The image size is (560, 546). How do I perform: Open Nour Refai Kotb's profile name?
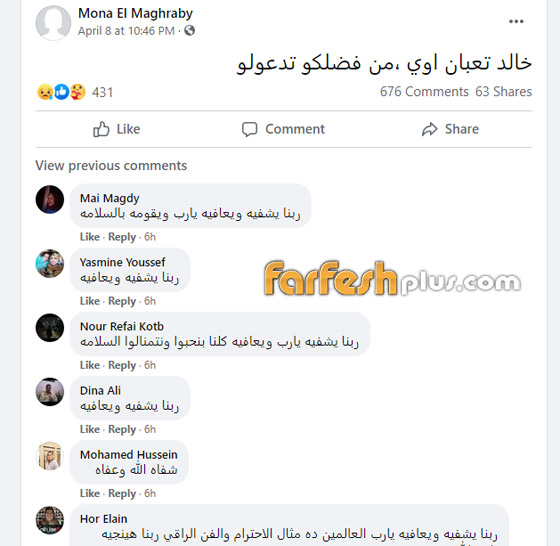(x=122, y=326)
